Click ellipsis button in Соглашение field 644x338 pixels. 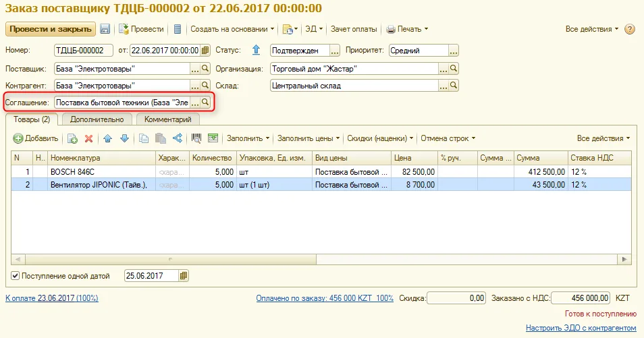tap(195, 103)
